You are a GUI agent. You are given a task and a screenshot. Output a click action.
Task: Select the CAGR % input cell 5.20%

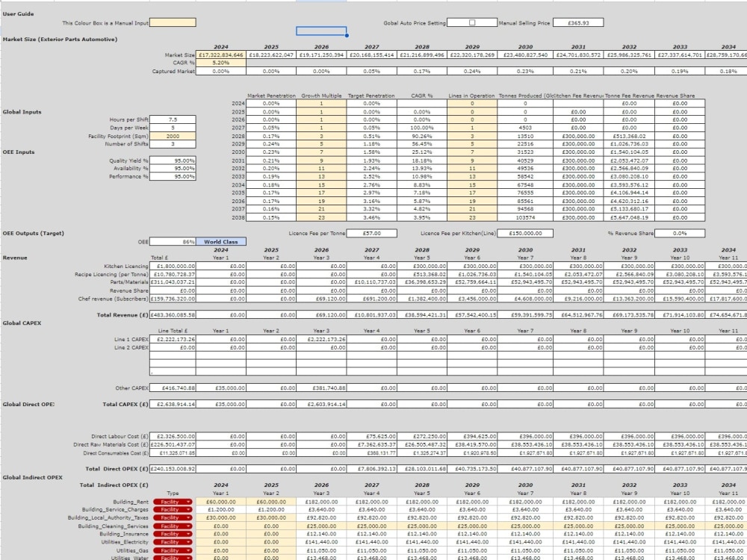(x=220, y=63)
